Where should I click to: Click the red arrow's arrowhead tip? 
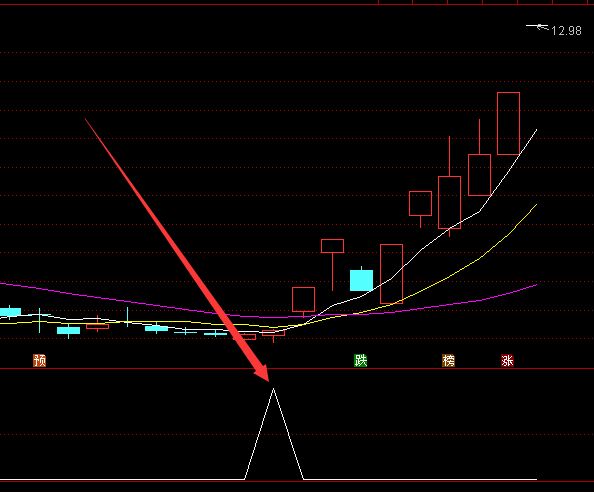268,380
